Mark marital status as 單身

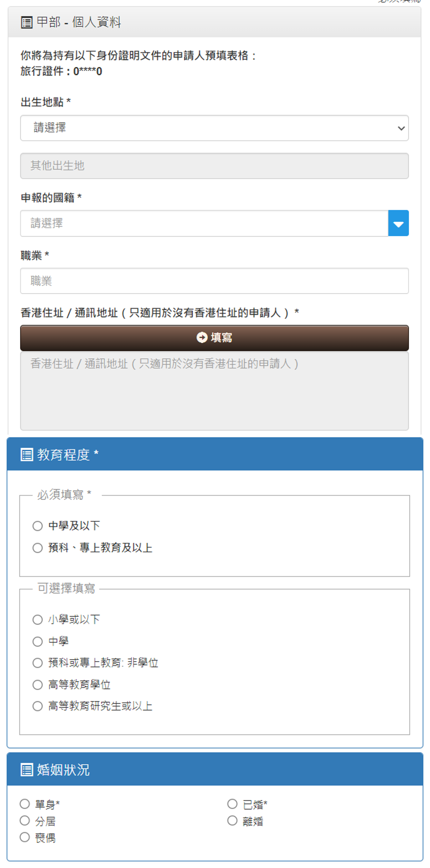[x=25, y=804]
